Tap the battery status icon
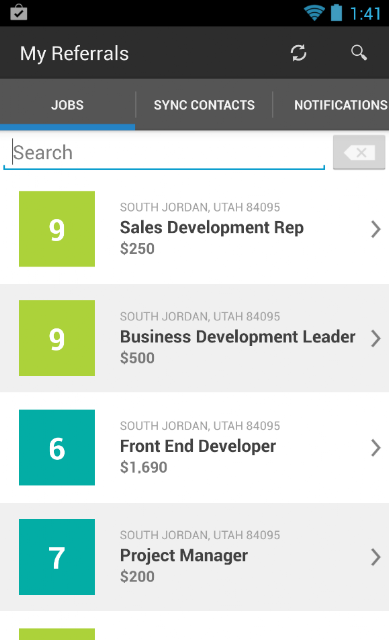This screenshot has width=389, height=640. click(336, 13)
